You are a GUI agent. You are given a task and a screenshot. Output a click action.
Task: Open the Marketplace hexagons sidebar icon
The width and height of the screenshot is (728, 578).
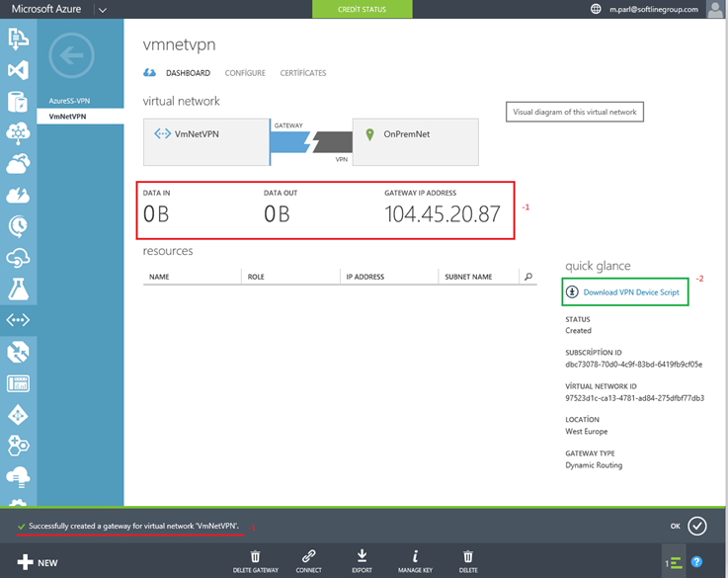18,447
